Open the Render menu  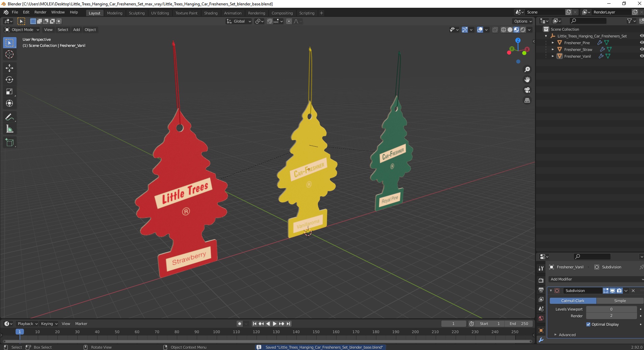[x=40, y=12]
